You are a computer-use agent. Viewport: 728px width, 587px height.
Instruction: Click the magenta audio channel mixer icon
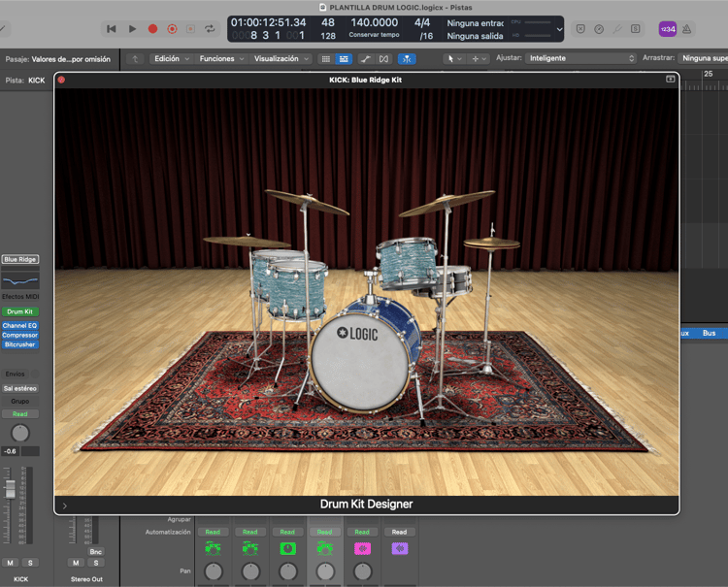(x=363, y=549)
